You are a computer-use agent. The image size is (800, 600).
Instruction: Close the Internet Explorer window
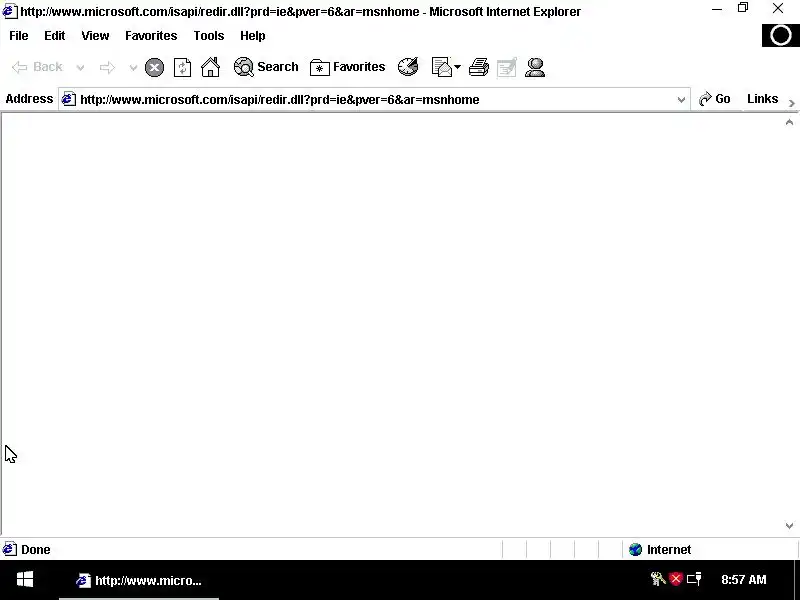tap(778, 8)
